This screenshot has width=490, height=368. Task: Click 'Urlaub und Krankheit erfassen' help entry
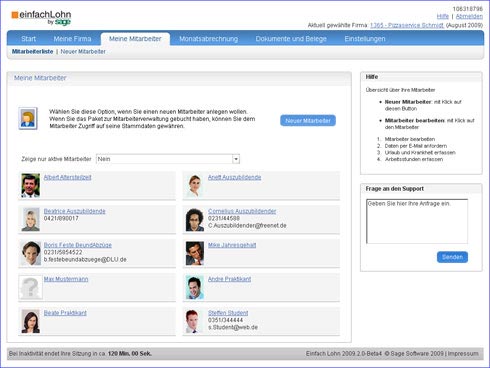[420, 152]
